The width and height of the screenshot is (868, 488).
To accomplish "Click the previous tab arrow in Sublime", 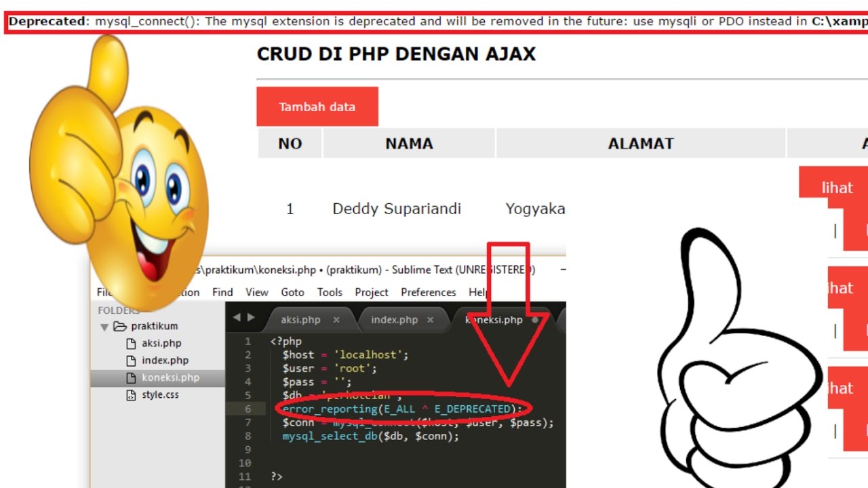I will (x=237, y=317).
